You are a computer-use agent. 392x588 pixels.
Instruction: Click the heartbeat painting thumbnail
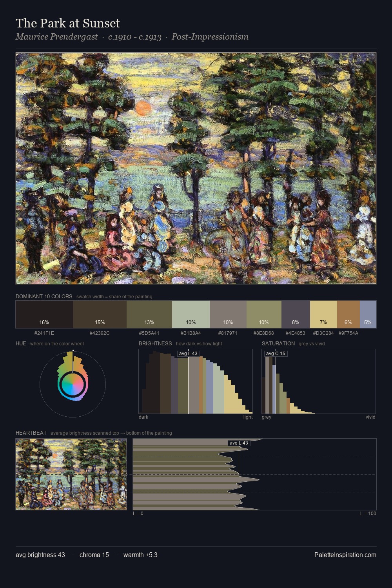71,474
